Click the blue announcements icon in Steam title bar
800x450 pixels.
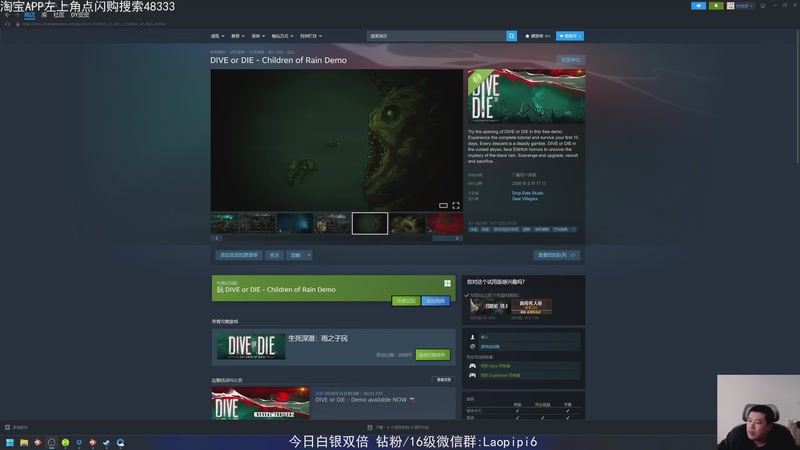click(698, 6)
